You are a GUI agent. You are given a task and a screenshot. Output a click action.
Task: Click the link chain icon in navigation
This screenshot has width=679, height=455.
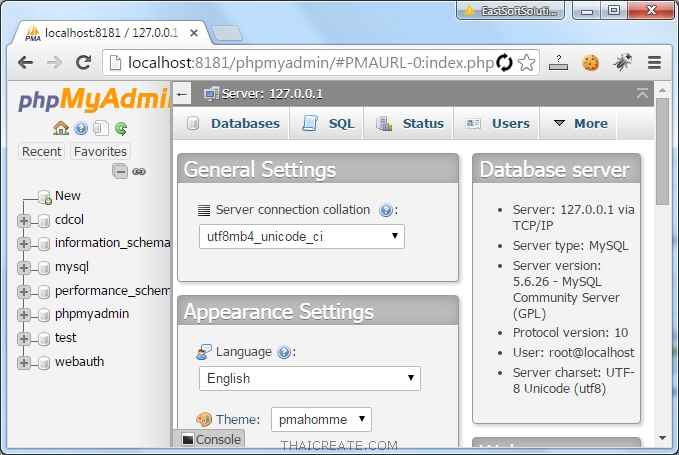click(x=139, y=172)
